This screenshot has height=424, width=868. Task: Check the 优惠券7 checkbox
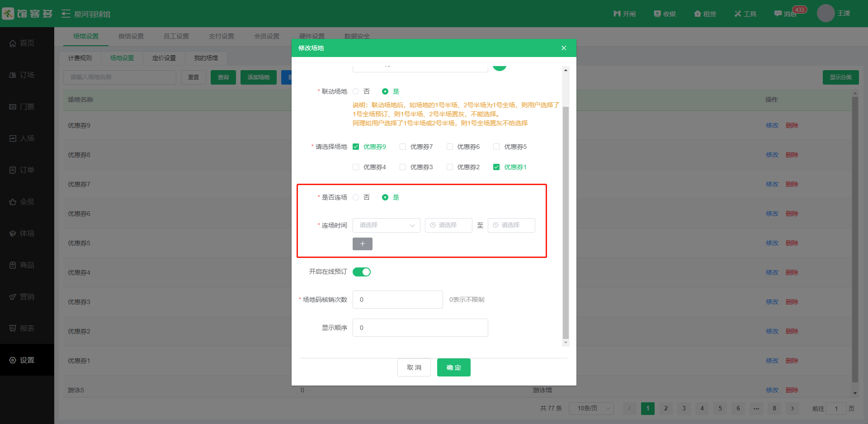[x=403, y=147]
